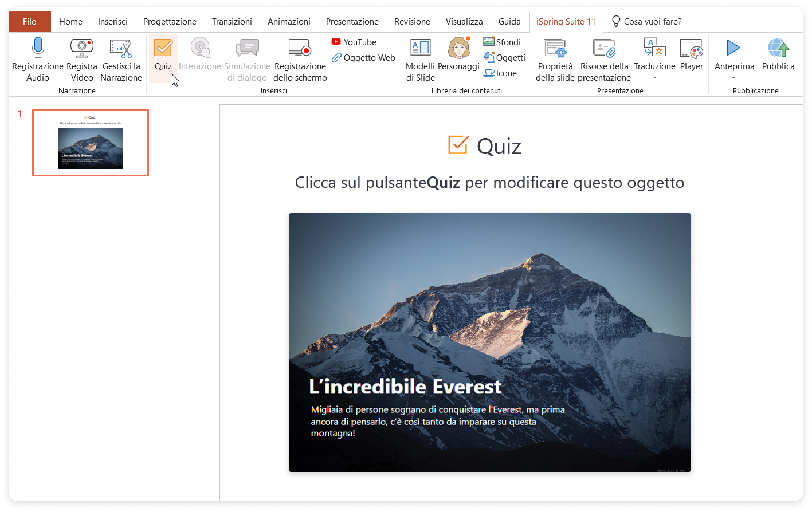812x512 pixels.
Task: Open Proprietà della slide
Action: point(555,48)
